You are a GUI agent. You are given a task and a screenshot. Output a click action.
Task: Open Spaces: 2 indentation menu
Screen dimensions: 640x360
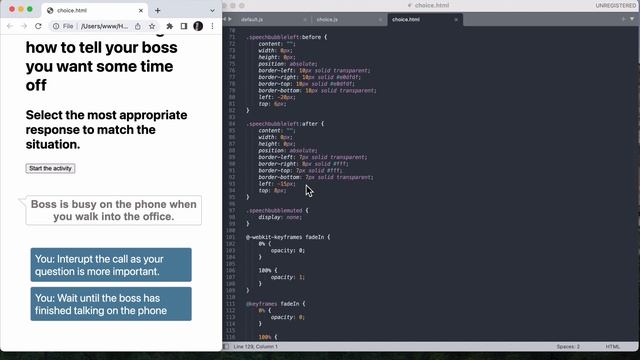[x=568, y=347]
